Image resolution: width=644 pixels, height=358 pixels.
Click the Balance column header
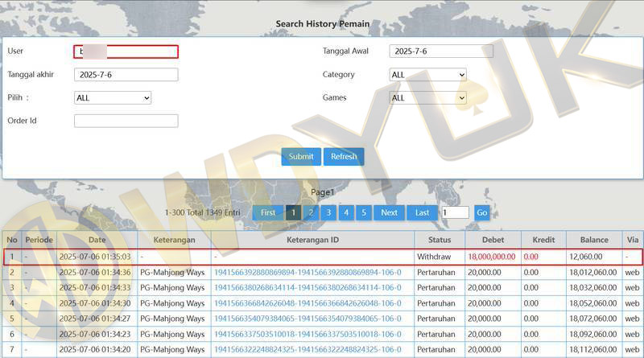[x=594, y=240]
